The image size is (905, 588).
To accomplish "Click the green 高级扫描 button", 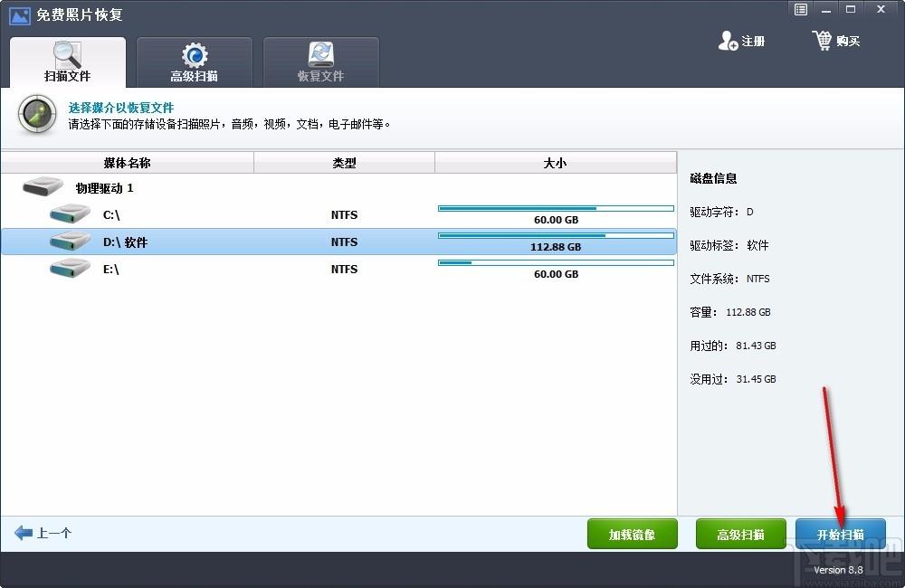I will 740,534.
